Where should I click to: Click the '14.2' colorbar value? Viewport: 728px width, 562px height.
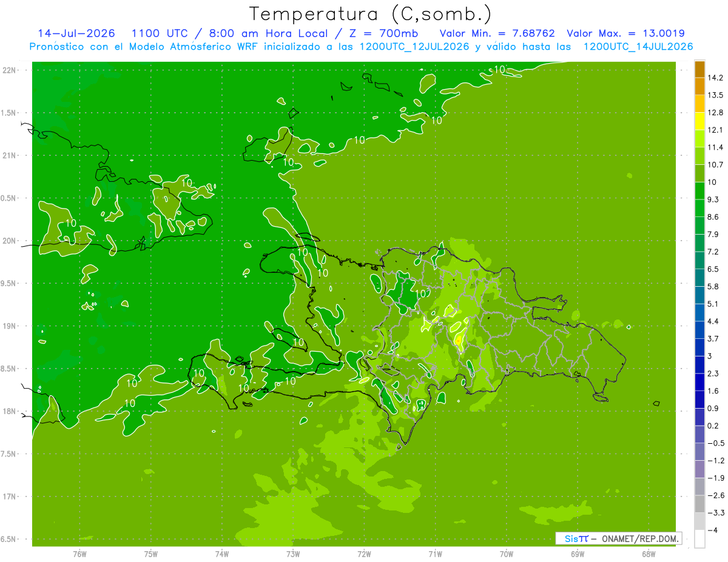pyautogui.click(x=715, y=78)
